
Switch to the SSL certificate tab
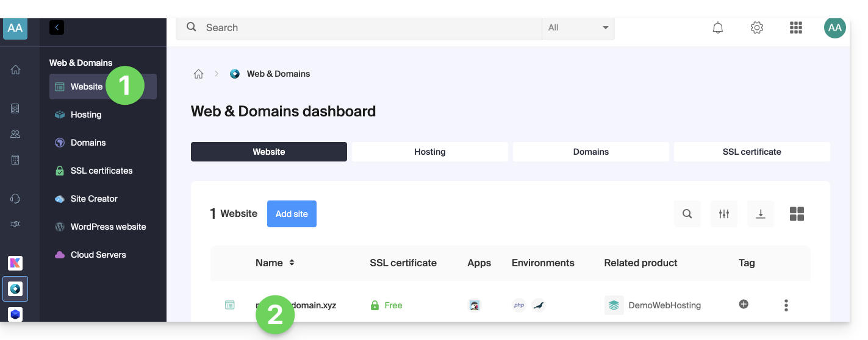(x=751, y=152)
